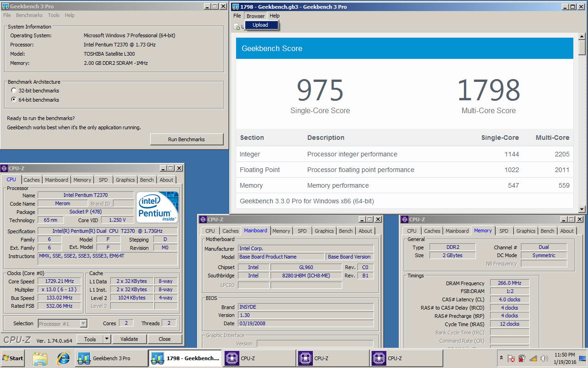Image resolution: width=588 pixels, height=368 pixels.
Task: Click the Tools button in CPU-Z
Action: pyautogui.click(x=90, y=339)
